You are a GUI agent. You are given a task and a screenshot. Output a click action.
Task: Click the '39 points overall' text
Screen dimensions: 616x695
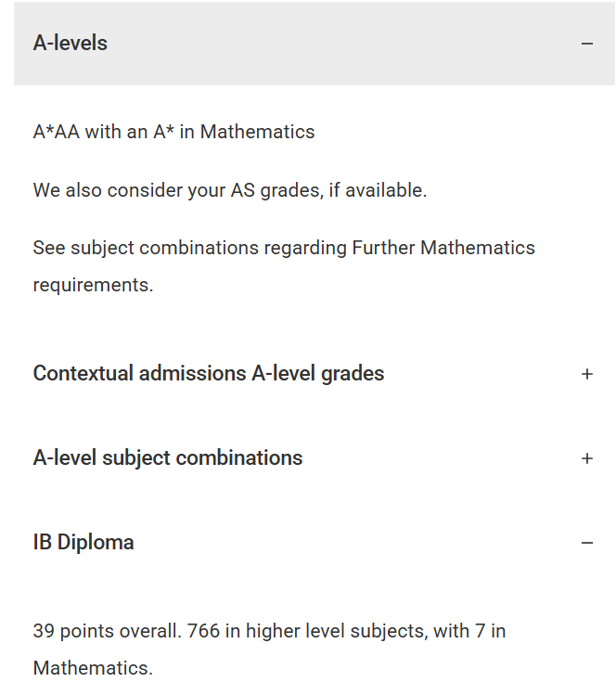(107, 632)
